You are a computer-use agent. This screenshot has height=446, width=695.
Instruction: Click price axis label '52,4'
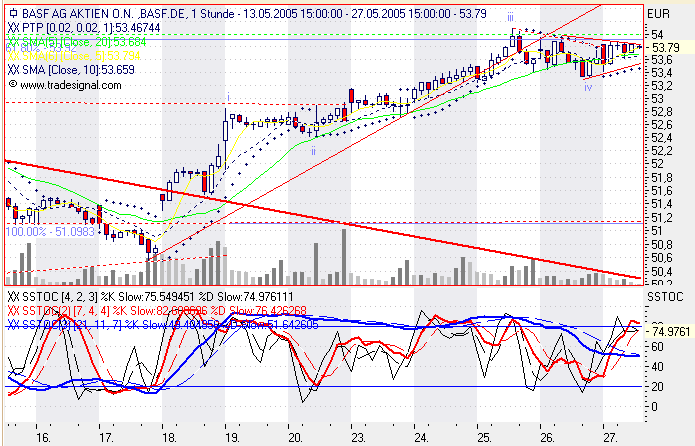point(662,138)
